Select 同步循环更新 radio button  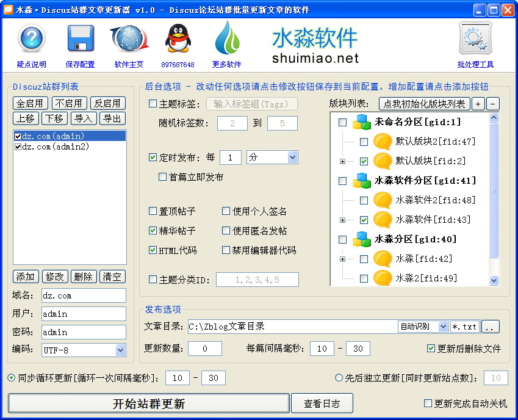(x=12, y=378)
